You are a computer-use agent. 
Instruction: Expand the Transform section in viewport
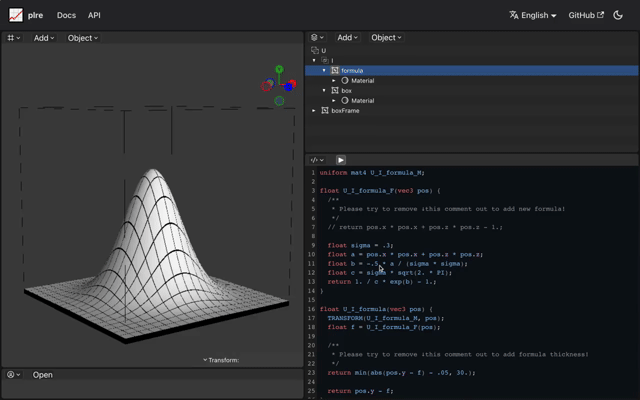tap(220, 360)
